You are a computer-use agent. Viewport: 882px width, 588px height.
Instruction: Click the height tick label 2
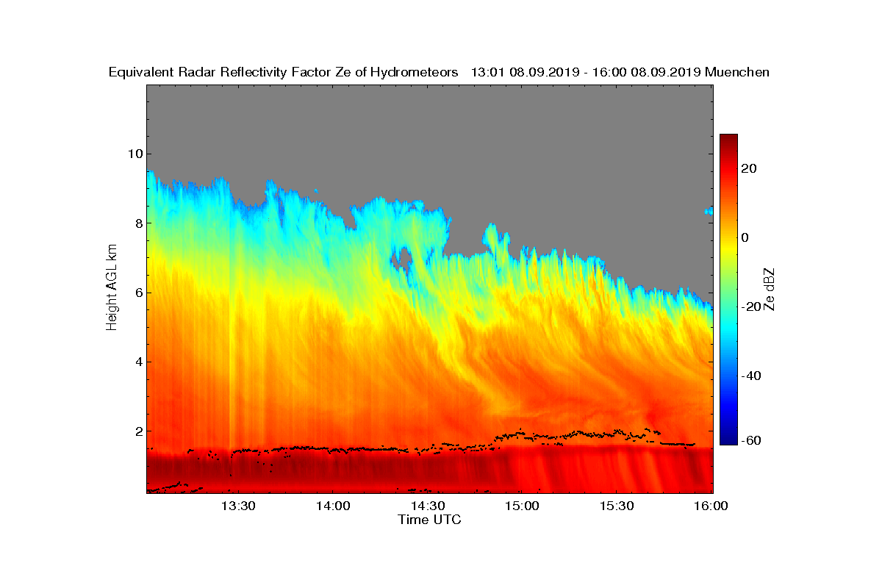point(139,431)
